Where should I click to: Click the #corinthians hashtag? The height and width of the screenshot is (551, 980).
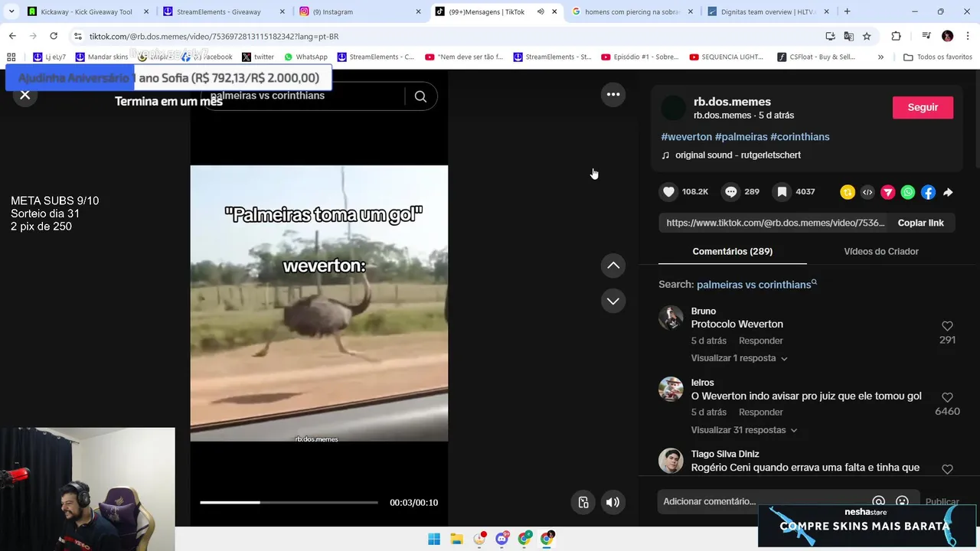click(800, 136)
